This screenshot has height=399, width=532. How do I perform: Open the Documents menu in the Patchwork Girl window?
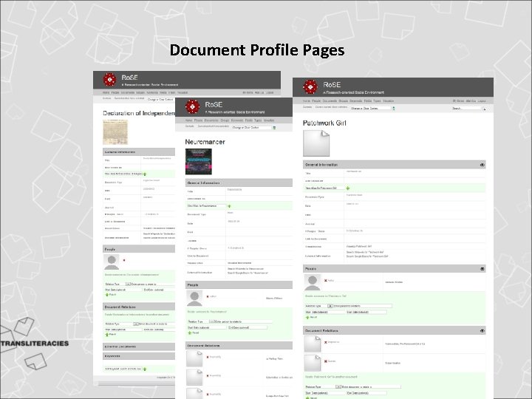[330, 101]
